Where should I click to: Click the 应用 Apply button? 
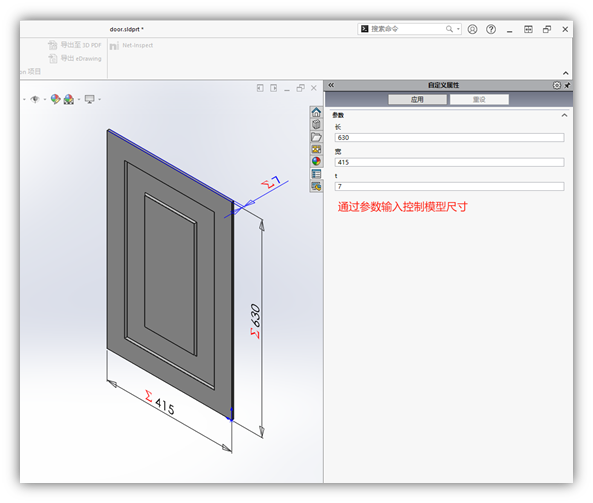418,99
